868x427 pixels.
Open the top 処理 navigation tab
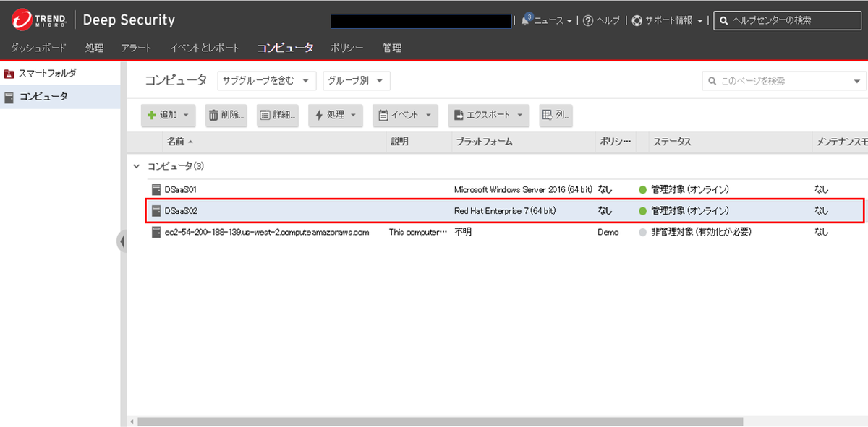(94, 48)
